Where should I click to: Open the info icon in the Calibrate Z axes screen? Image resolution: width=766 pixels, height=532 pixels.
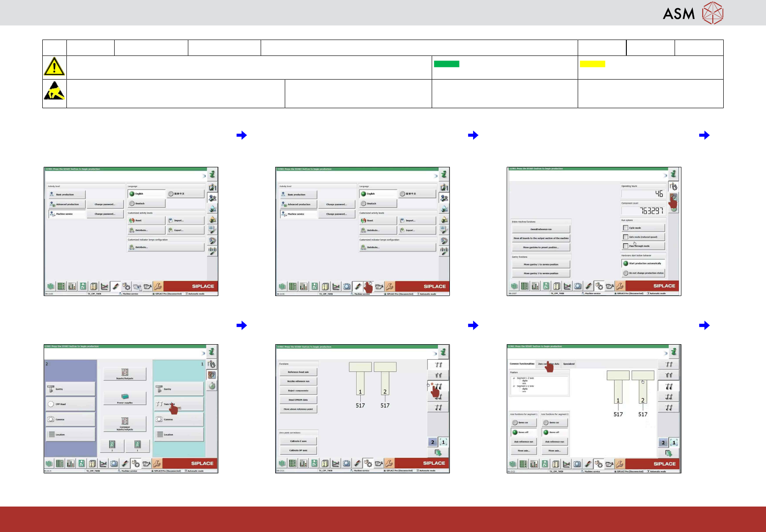click(443, 351)
